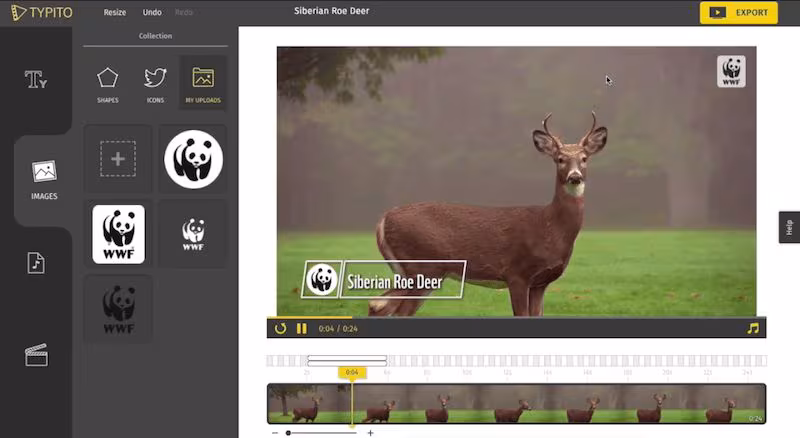Click the deer video filmstrip track
Image resolution: width=800 pixels, height=438 pixels.
pyautogui.click(x=516, y=404)
